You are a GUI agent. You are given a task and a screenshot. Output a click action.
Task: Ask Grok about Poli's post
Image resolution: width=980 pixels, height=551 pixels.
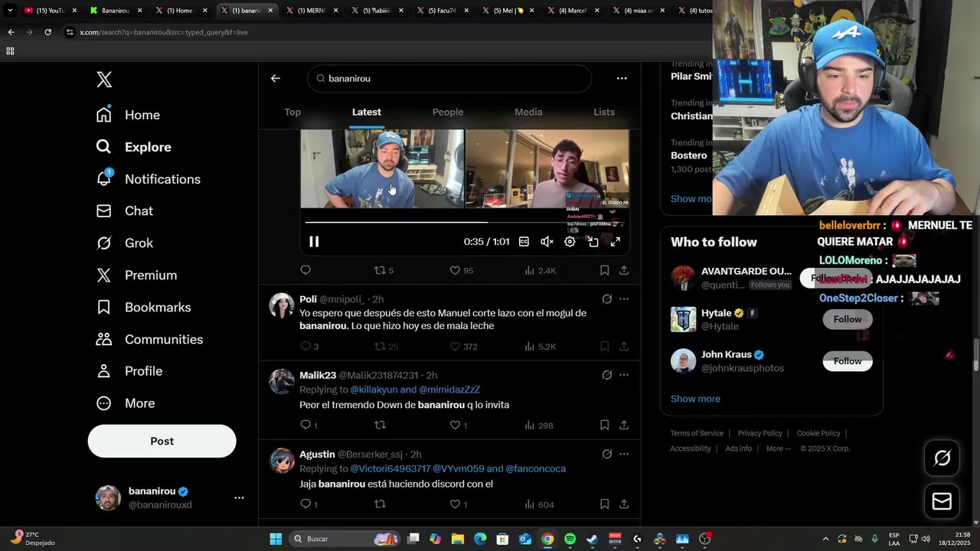tap(606, 299)
